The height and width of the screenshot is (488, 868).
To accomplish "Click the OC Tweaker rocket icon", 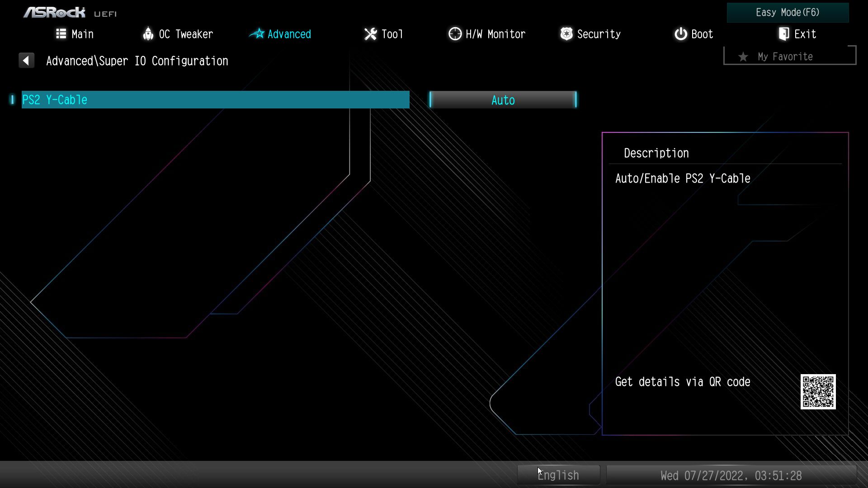I will 148,34.
